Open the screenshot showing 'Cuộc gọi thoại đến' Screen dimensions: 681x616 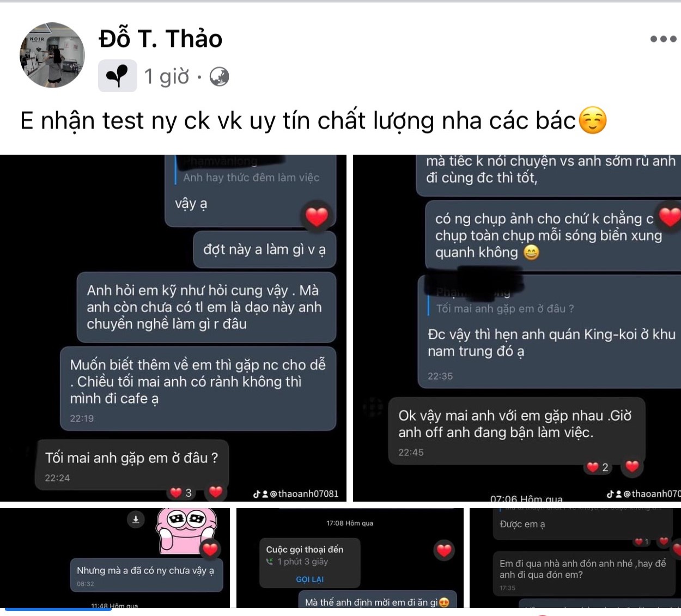click(350, 558)
